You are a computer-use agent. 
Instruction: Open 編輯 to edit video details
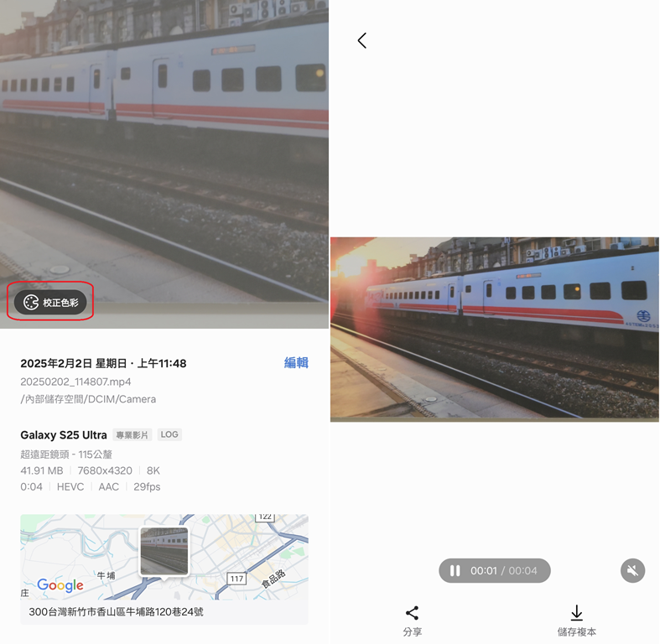(x=296, y=362)
